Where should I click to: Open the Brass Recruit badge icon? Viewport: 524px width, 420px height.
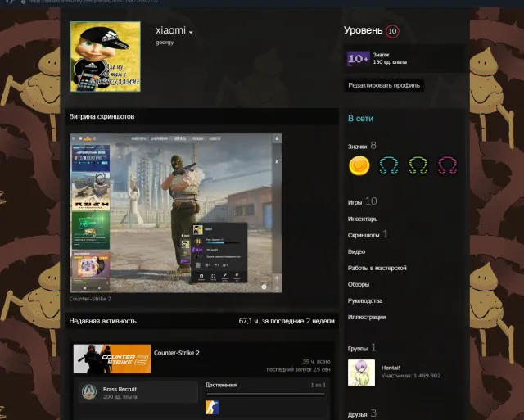pyautogui.click(x=89, y=392)
